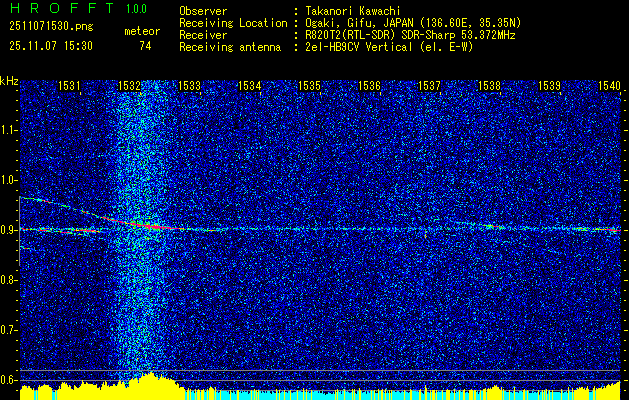Click the Receiving antenna 2el-HB9CV text

point(390,47)
